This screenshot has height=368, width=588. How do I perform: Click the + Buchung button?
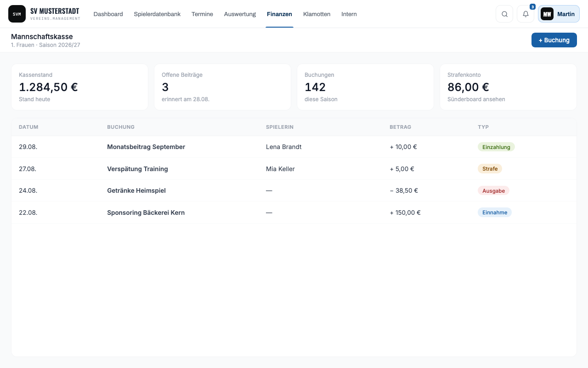[554, 40]
